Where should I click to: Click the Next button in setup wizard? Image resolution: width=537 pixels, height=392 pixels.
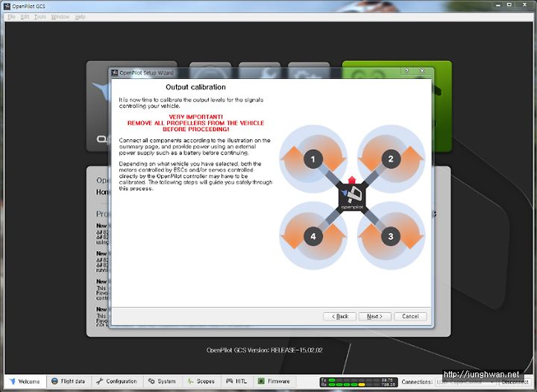(x=374, y=317)
